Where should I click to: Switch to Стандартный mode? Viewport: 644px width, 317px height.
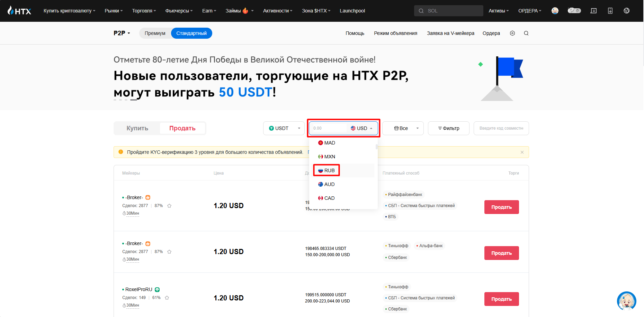[x=191, y=33]
